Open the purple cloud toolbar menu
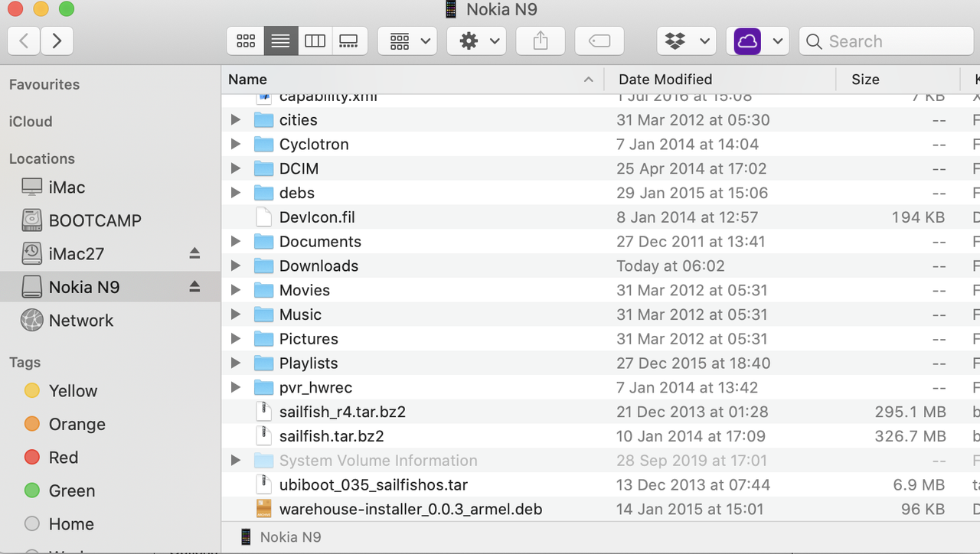Screen dimensions: 980x554 tap(757, 41)
